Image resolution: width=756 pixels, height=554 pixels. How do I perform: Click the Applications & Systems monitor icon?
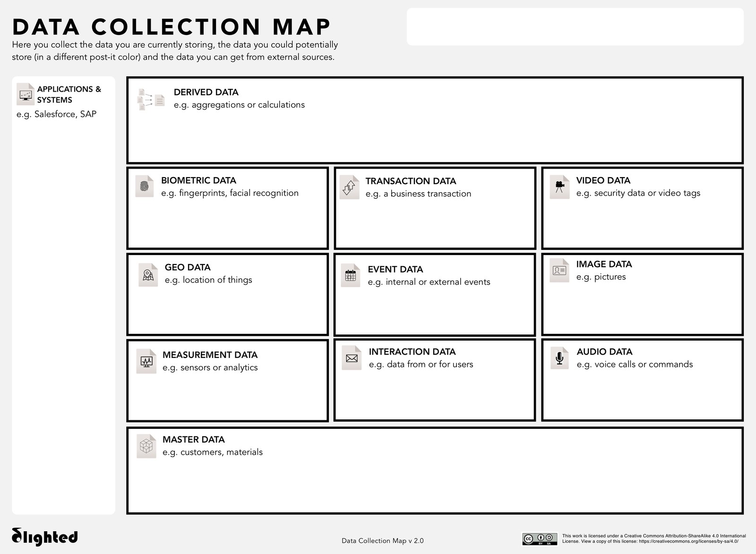(x=26, y=94)
